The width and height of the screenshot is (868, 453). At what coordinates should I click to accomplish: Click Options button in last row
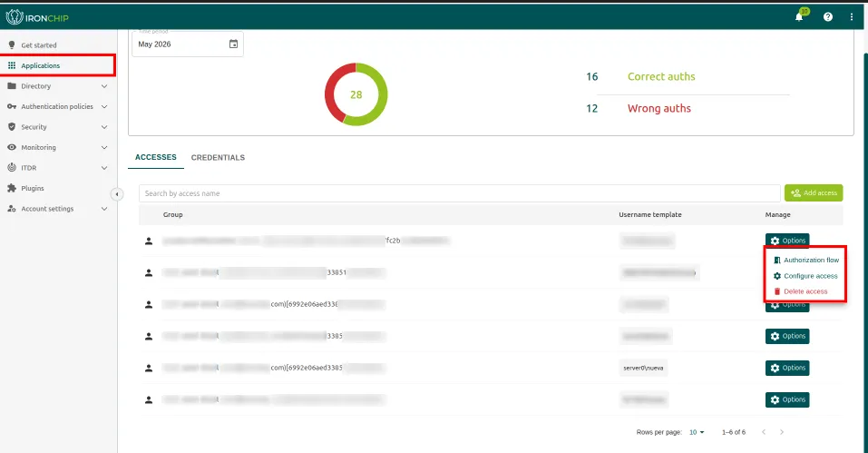click(787, 399)
